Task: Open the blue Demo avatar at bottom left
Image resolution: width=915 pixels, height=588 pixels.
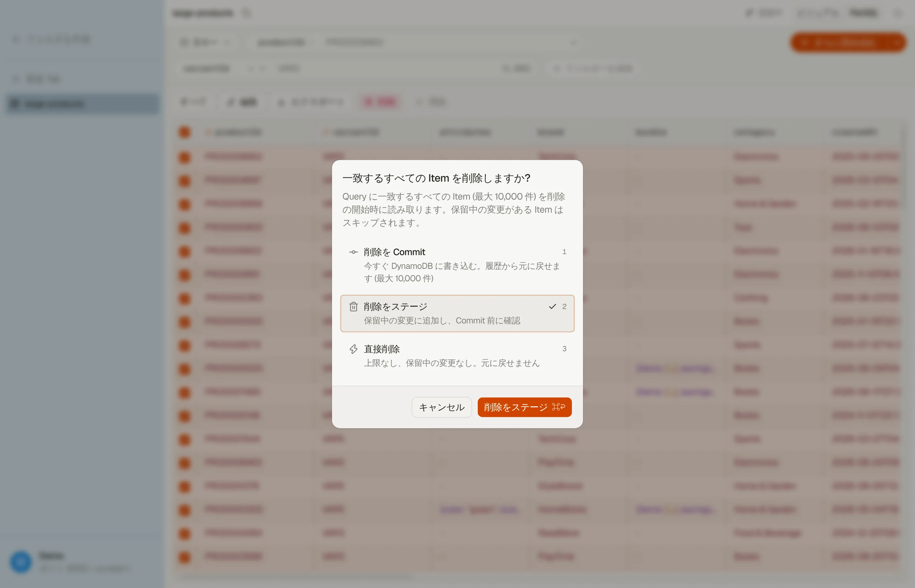Action: coord(21,562)
